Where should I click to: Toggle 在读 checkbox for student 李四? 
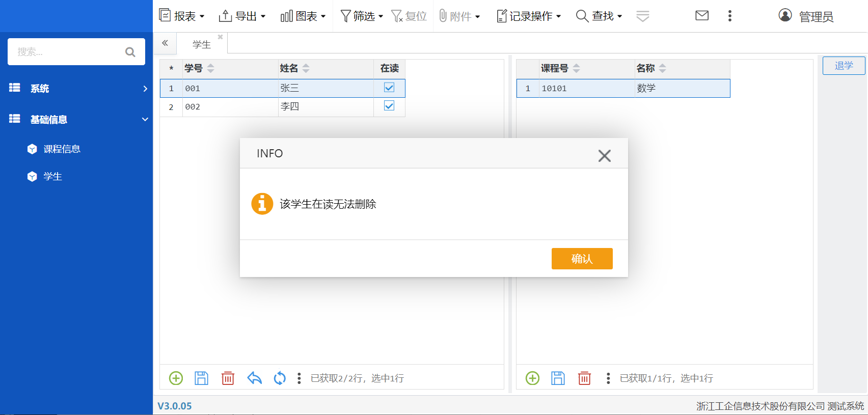(x=389, y=106)
